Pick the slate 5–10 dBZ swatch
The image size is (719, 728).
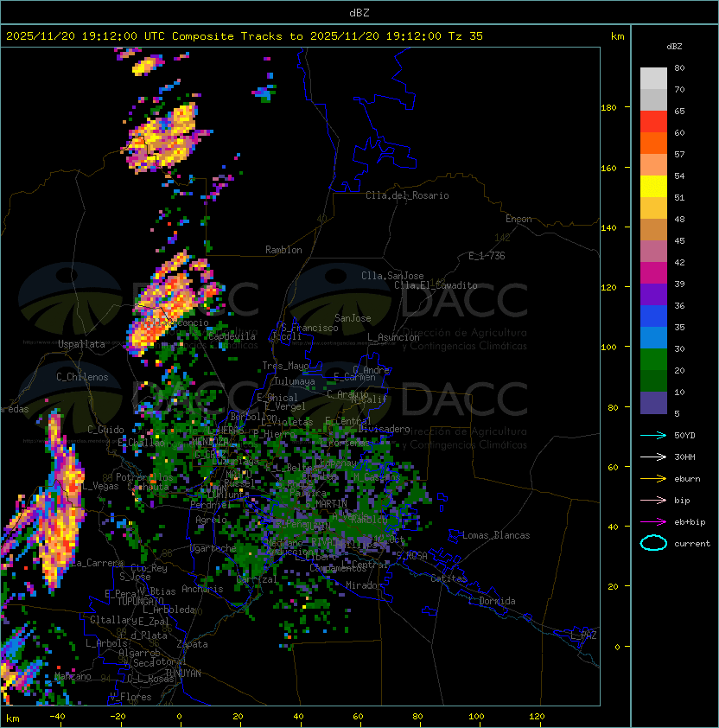[653, 403]
